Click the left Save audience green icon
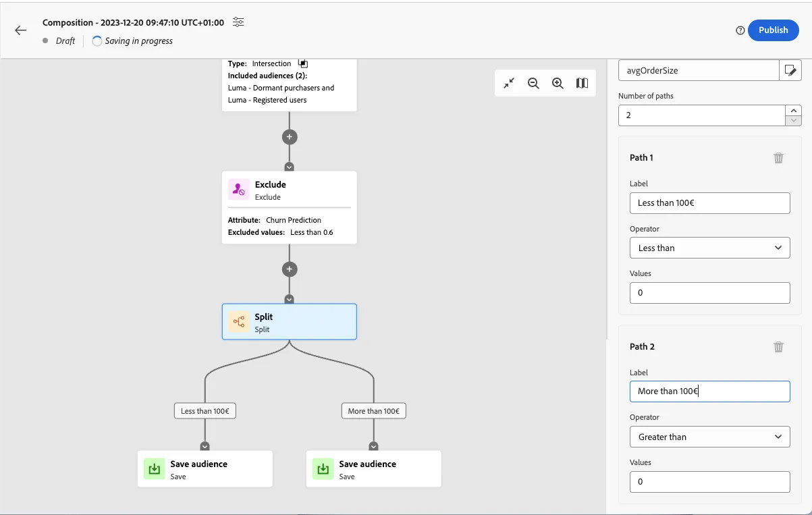The image size is (812, 515). (154, 469)
